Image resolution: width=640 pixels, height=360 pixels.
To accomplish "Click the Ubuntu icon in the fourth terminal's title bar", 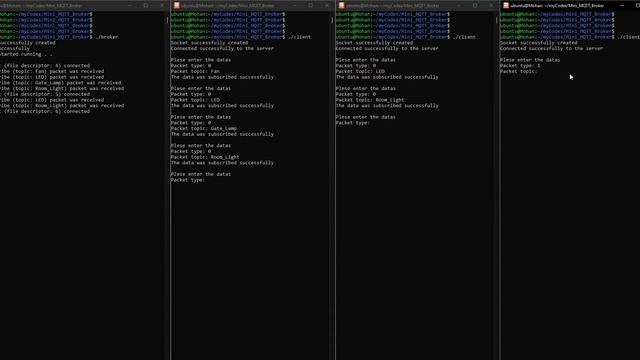I will click(x=506, y=5).
